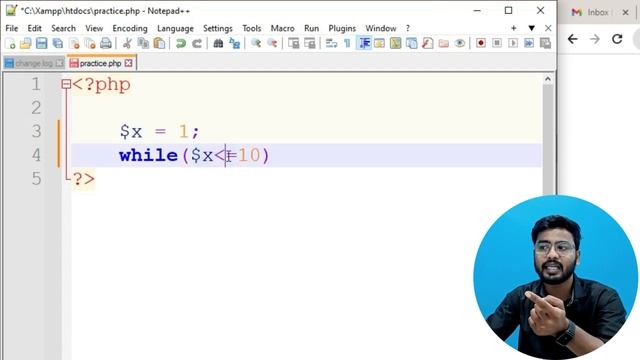This screenshot has width=640, height=360.
Task: Run macro multiple times icon
Action: tap(529, 43)
